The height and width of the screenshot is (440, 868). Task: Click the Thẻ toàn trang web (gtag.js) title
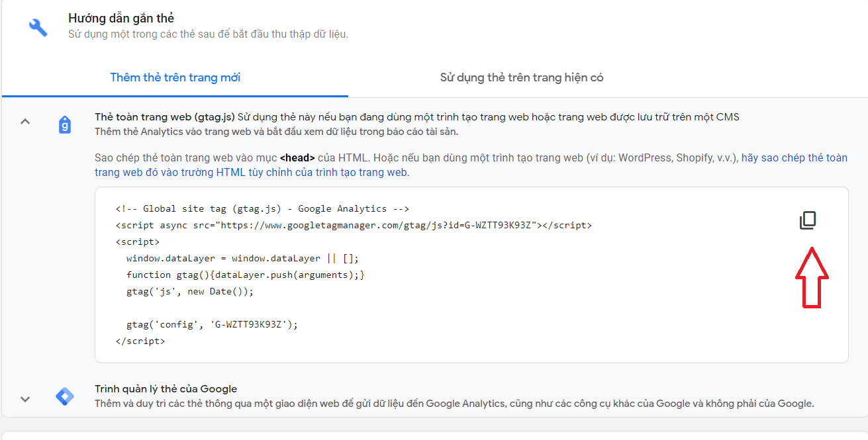[x=165, y=117]
